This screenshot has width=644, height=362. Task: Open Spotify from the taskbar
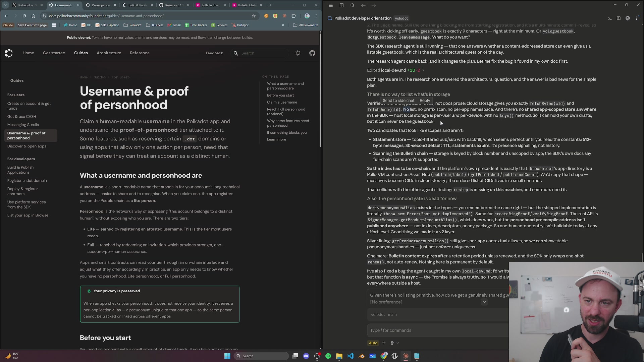(x=328, y=356)
